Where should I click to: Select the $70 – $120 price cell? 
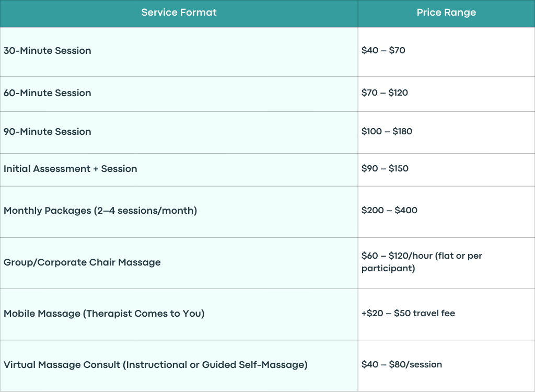pyautogui.click(x=446, y=94)
